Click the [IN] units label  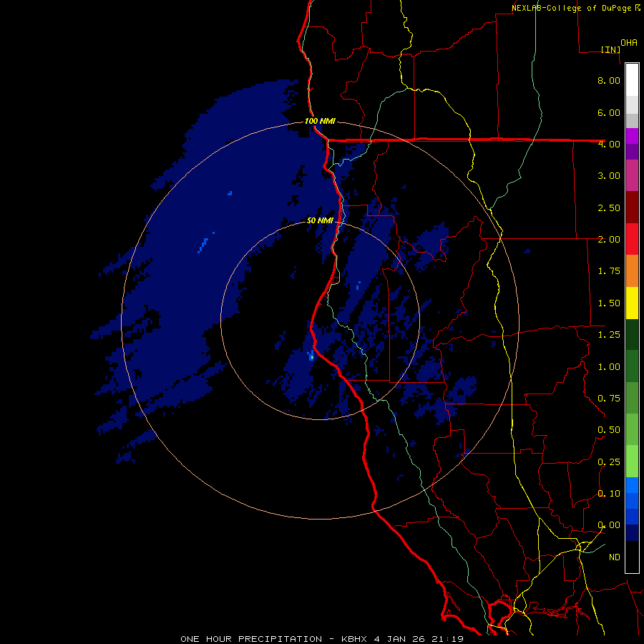click(x=610, y=49)
